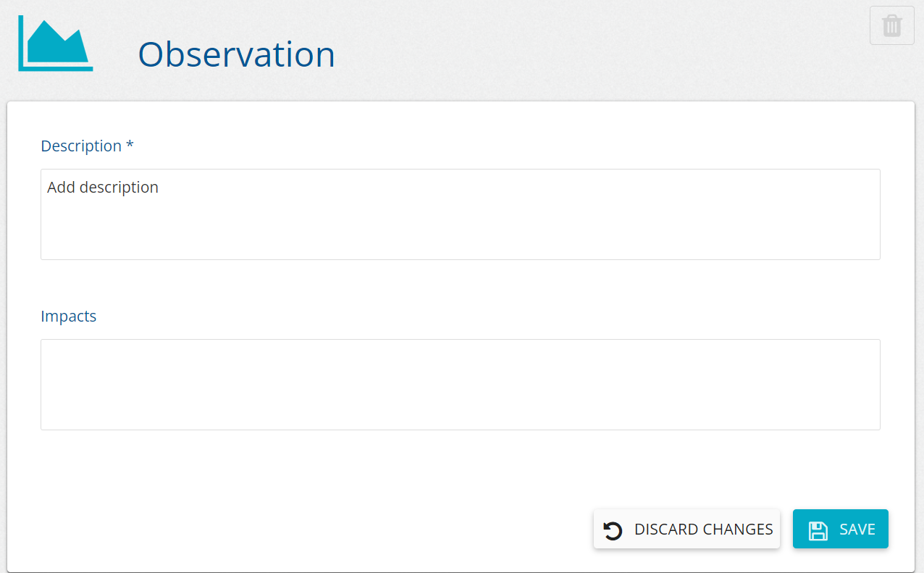This screenshot has height=573, width=924.
Task: Click the circular undo arrow icon
Action: coord(613,530)
